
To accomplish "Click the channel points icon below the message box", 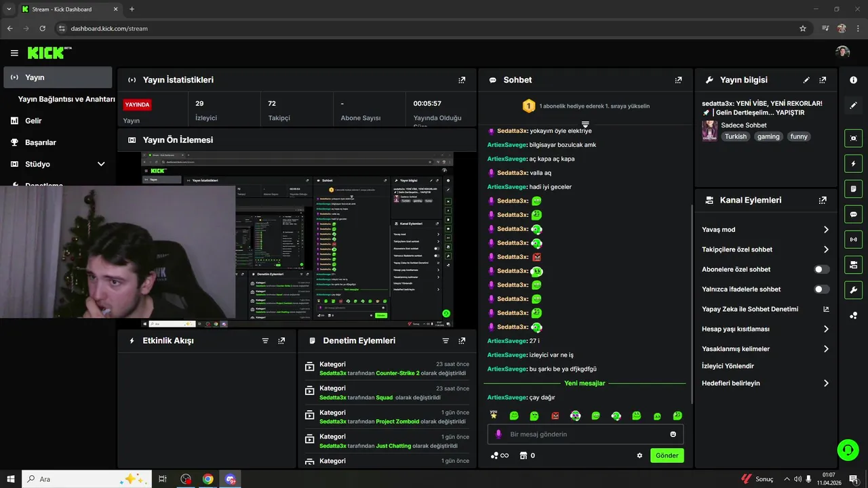I will (499, 455).
